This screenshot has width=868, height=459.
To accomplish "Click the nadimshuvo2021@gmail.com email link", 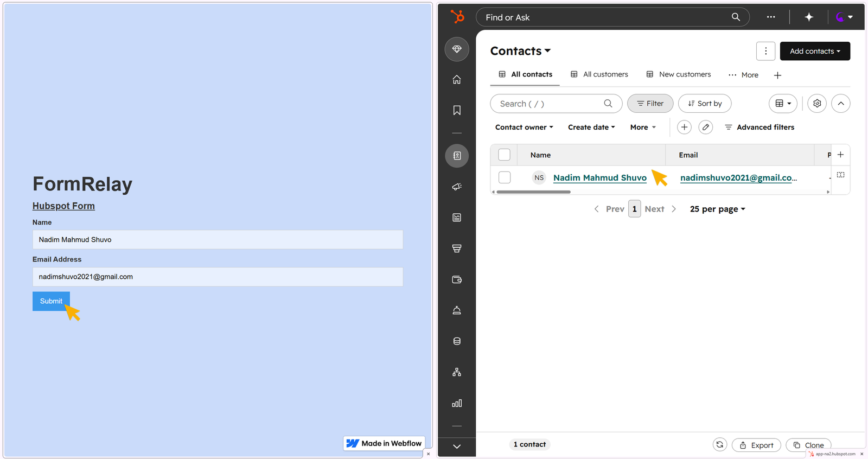I will tap(738, 177).
